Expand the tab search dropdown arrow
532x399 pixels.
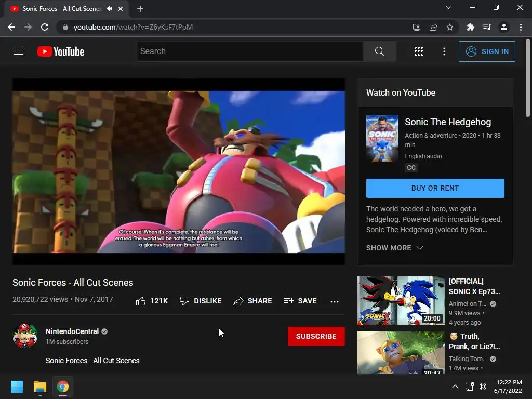click(448, 7)
